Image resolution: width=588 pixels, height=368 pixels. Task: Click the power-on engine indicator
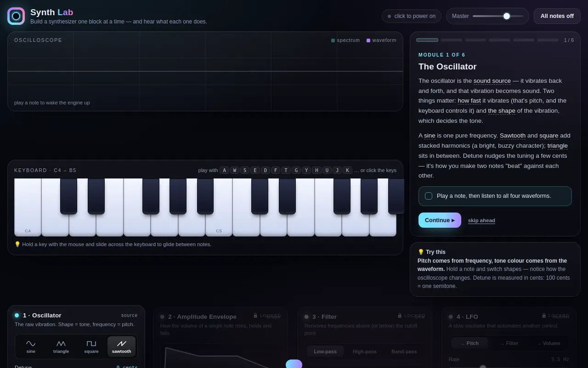coord(412,16)
